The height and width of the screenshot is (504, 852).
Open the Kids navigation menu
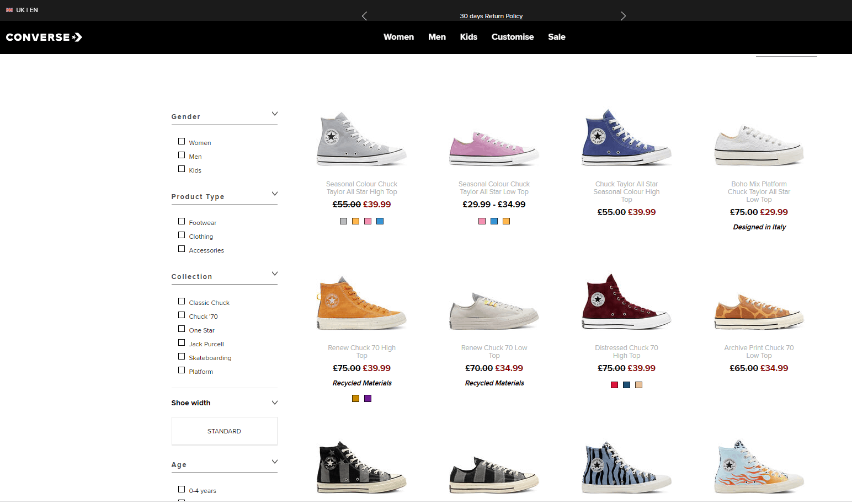click(x=468, y=37)
